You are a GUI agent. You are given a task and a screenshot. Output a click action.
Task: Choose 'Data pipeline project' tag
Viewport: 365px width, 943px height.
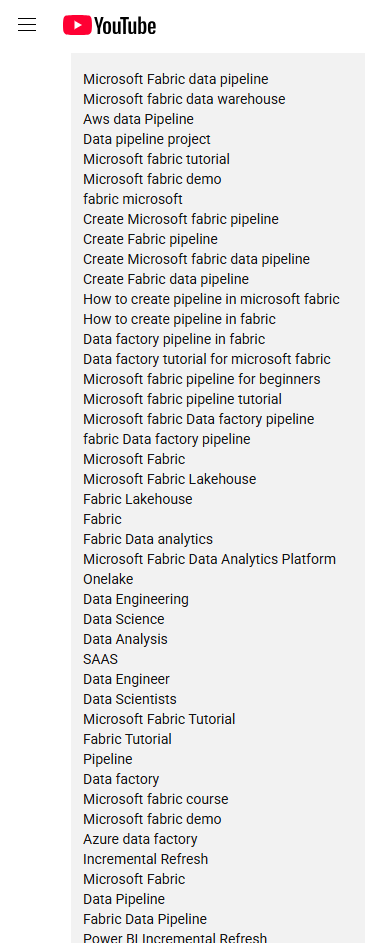pos(147,139)
